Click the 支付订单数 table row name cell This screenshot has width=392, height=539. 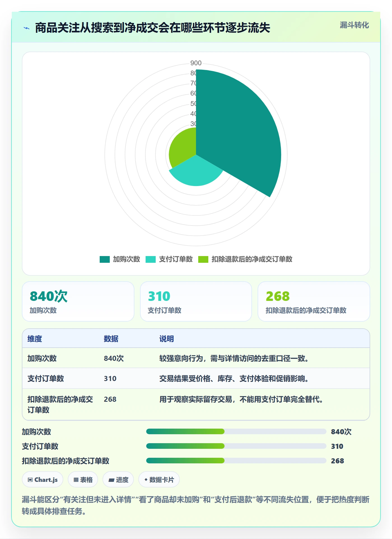point(46,378)
